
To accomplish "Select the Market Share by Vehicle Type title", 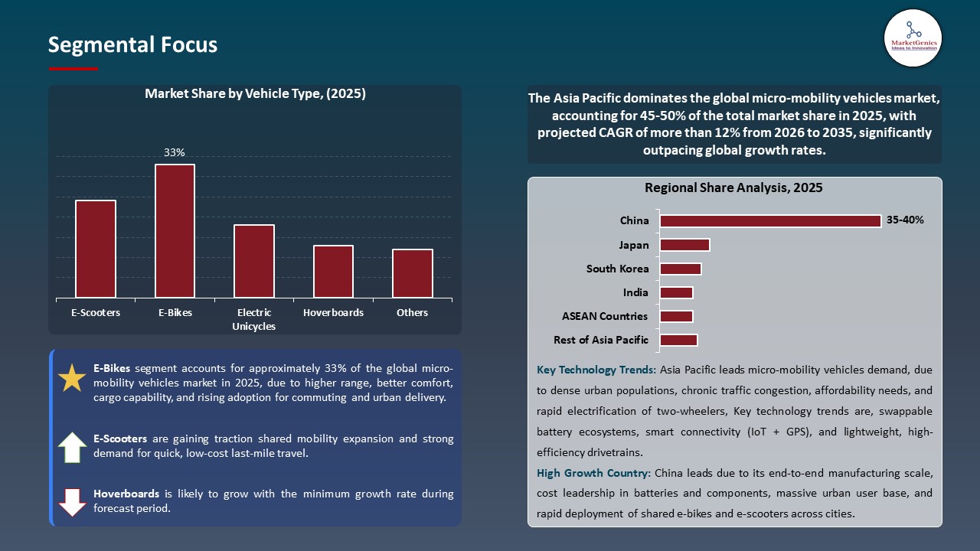I will click(255, 93).
